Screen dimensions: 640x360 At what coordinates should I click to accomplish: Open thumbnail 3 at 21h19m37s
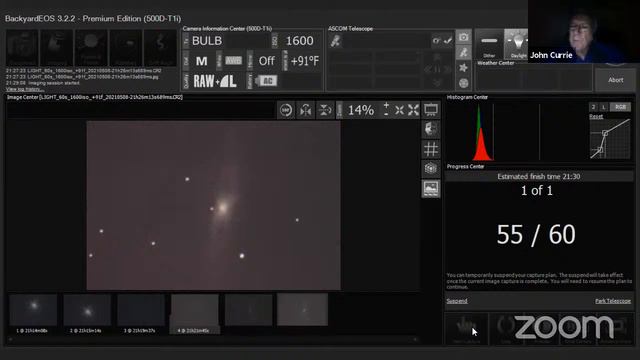(x=141, y=310)
